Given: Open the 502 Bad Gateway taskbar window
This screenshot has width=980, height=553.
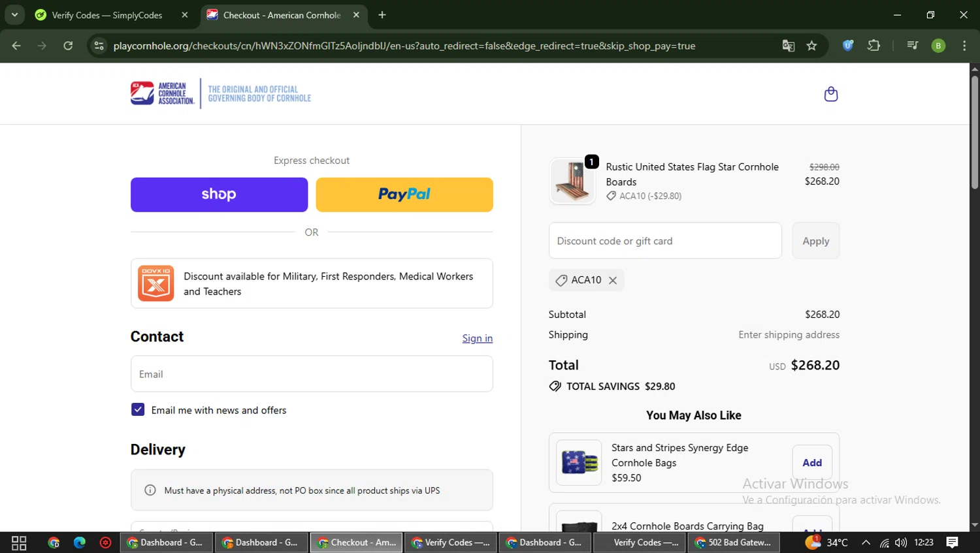Looking at the screenshot, I should (x=734, y=543).
